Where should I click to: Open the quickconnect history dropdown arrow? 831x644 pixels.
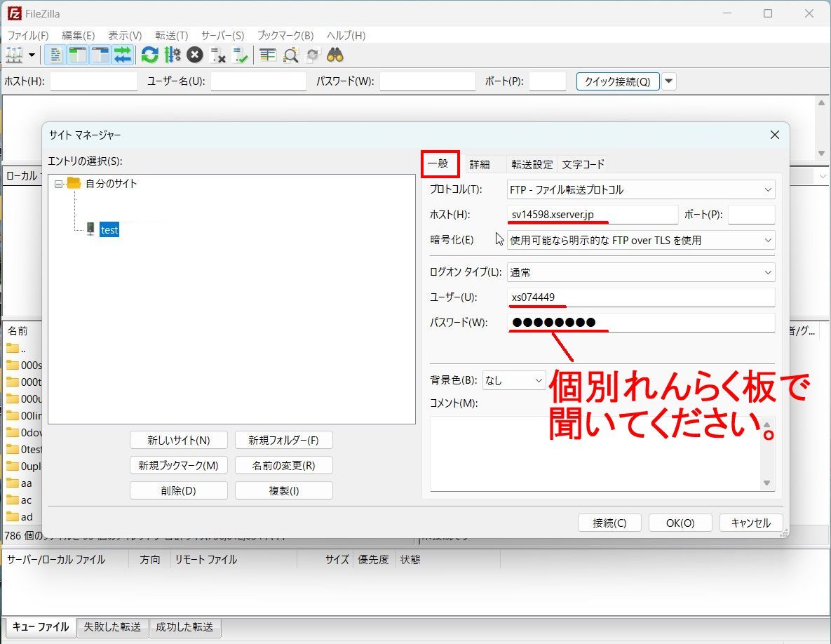[x=669, y=81]
